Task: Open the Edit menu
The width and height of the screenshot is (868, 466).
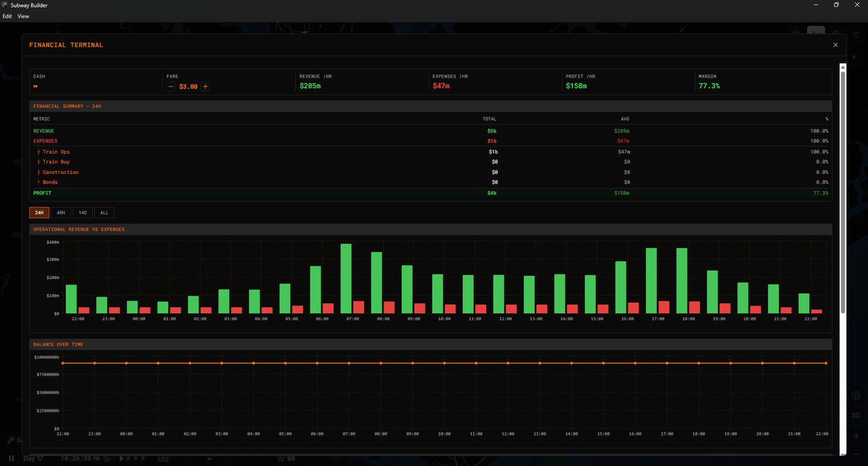Action: click(7, 16)
